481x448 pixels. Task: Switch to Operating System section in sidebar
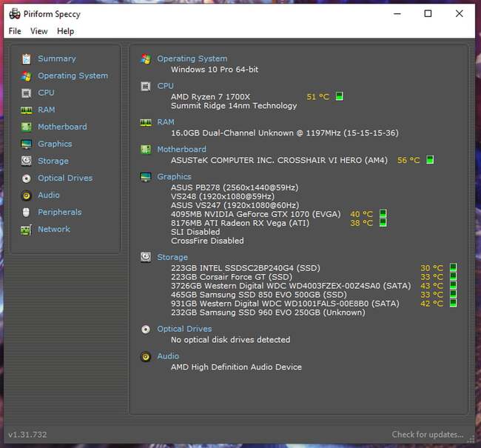(73, 76)
